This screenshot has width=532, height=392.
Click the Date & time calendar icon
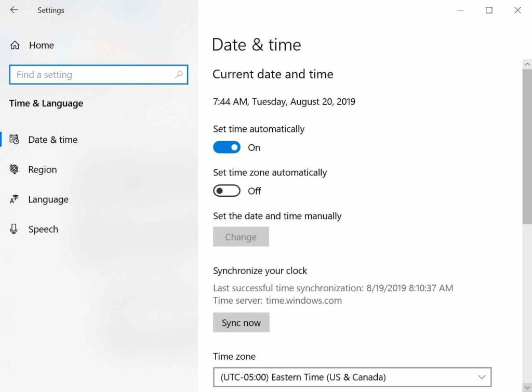coord(14,139)
